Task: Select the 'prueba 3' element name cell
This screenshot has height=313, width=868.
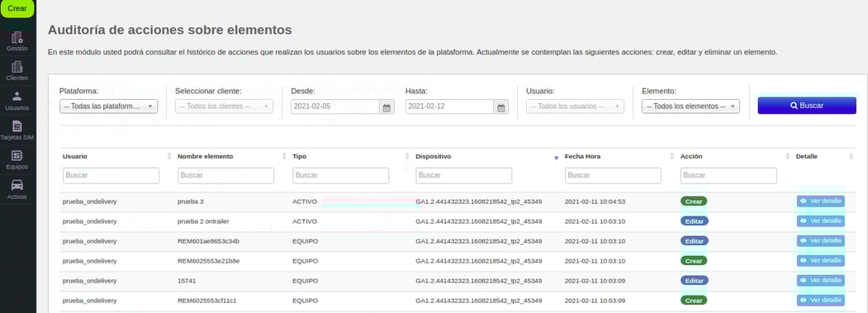Action: point(191,201)
